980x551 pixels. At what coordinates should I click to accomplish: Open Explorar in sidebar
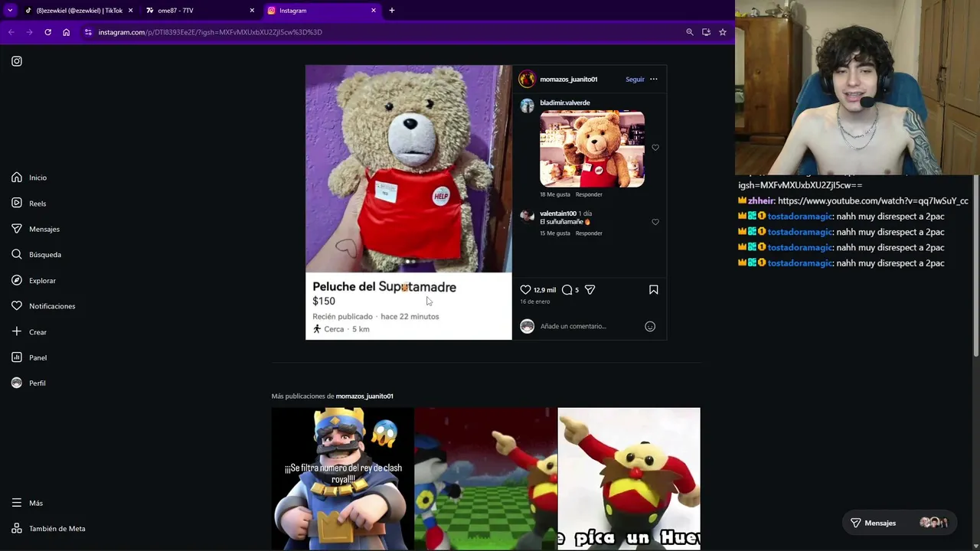pos(34,281)
